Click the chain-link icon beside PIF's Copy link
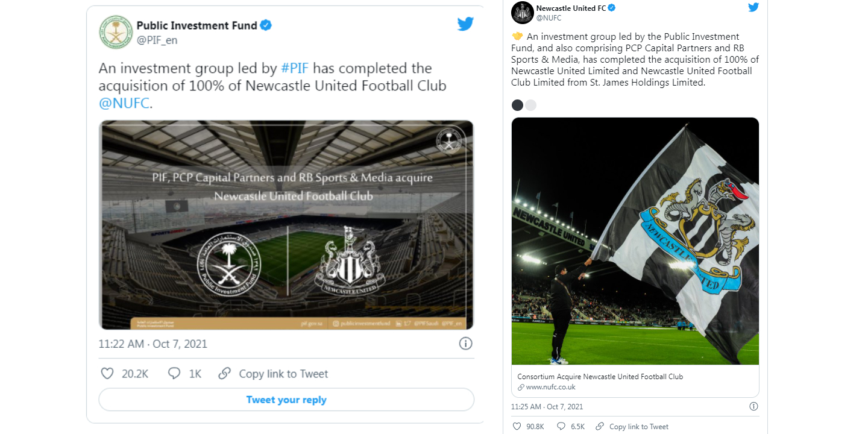The height and width of the screenshot is (434, 868). point(225,374)
